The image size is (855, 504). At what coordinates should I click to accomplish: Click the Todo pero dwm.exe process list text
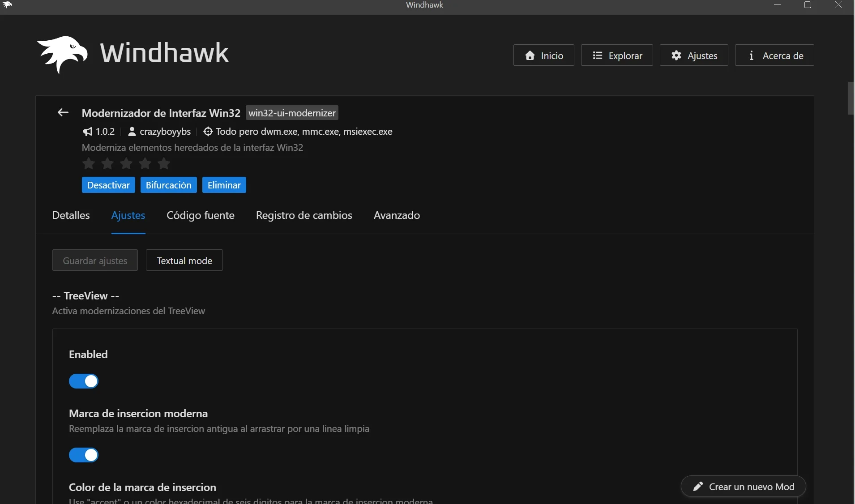click(304, 132)
